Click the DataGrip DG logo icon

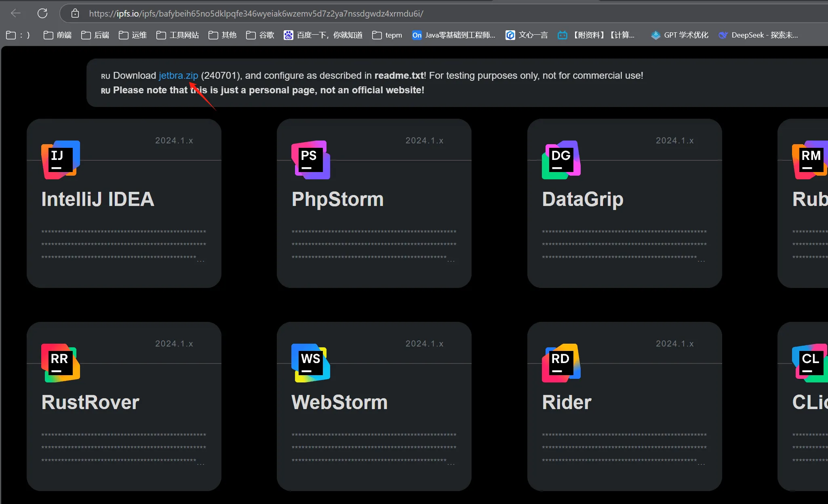click(x=561, y=160)
